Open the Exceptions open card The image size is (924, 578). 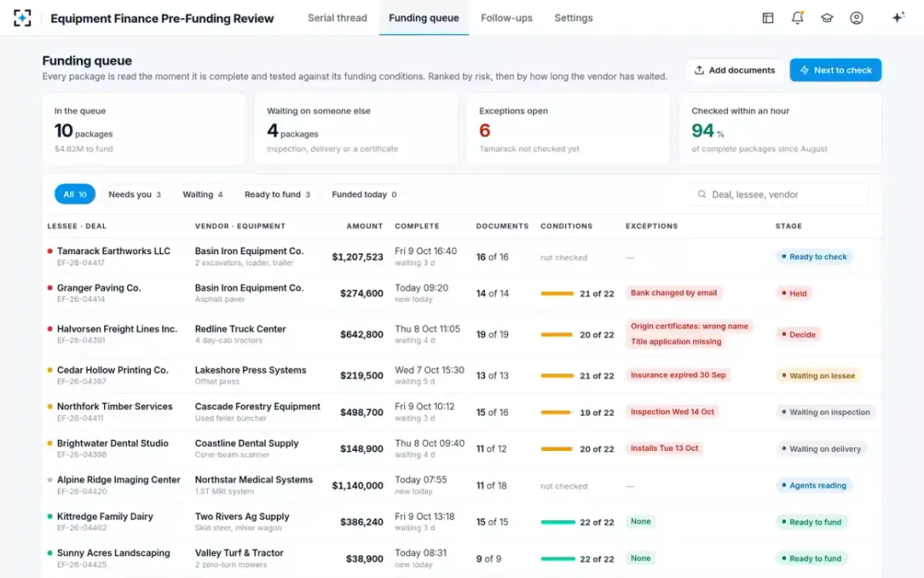[x=568, y=129]
